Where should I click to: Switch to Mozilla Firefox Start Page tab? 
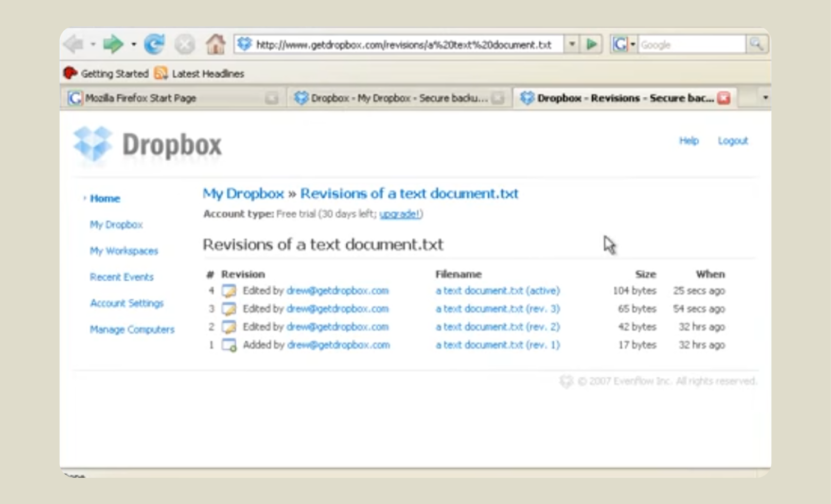(x=173, y=98)
